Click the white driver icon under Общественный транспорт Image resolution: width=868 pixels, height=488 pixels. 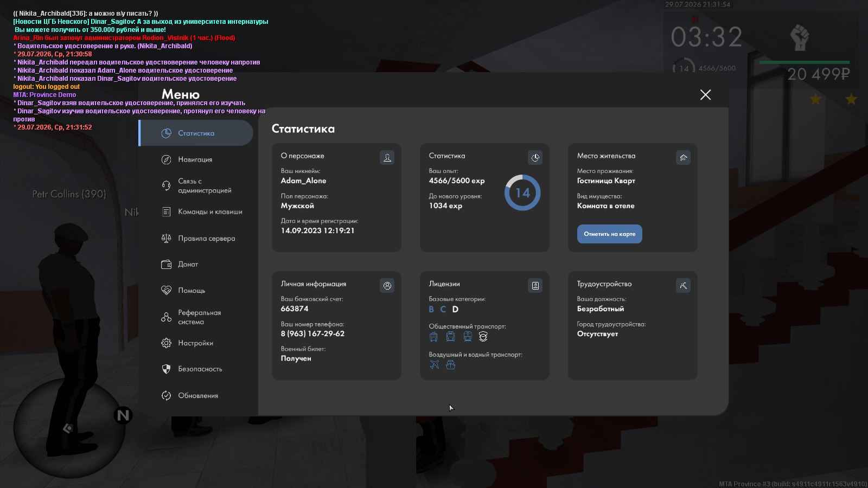pos(483,337)
